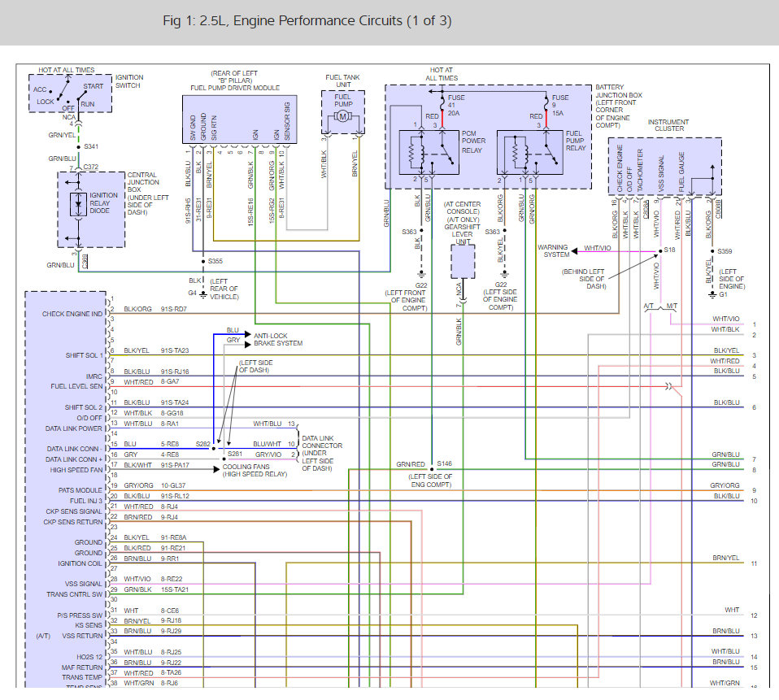The width and height of the screenshot is (779, 700).
Task: Click the 'FUEL LEVEL SEN' pin label
Action: pyautogui.click(x=76, y=386)
